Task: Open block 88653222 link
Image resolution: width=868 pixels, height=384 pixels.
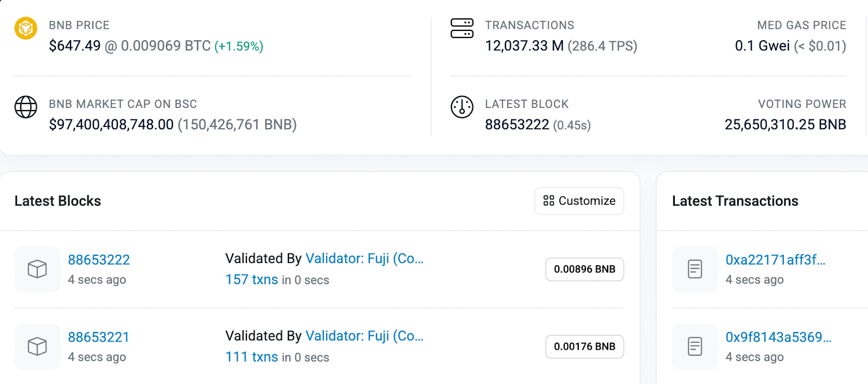Action: 99,260
